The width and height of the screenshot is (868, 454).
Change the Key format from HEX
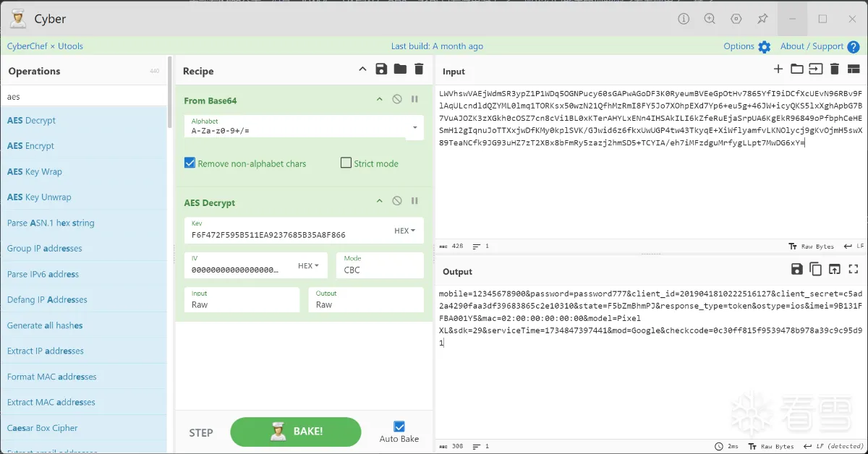pyautogui.click(x=404, y=231)
